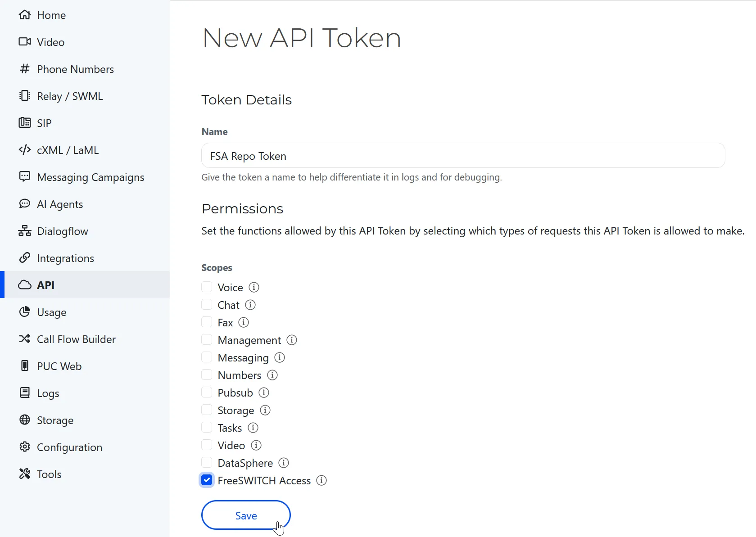This screenshot has height=537, width=756.
Task: Show info for the Messaging scope
Action: [x=280, y=357]
